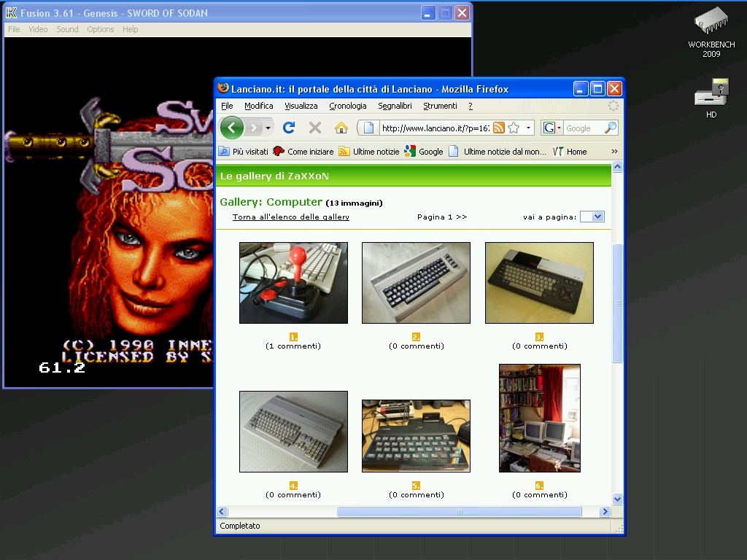Screen dimensions: 747x560
Task: Select the HD desktop drive icon
Action: point(711,98)
